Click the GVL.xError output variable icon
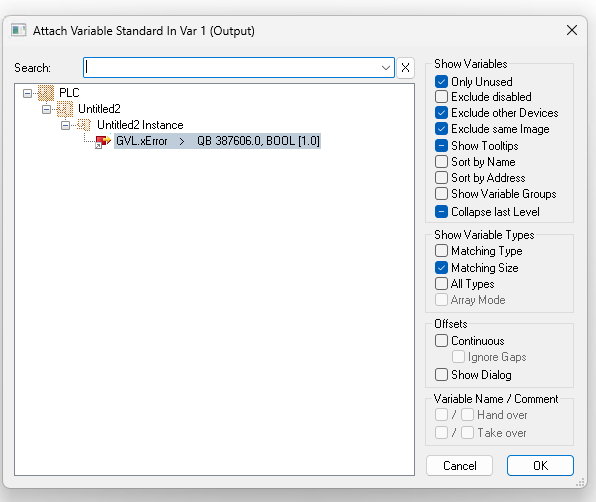The width and height of the screenshot is (596, 502). (x=102, y=141)
